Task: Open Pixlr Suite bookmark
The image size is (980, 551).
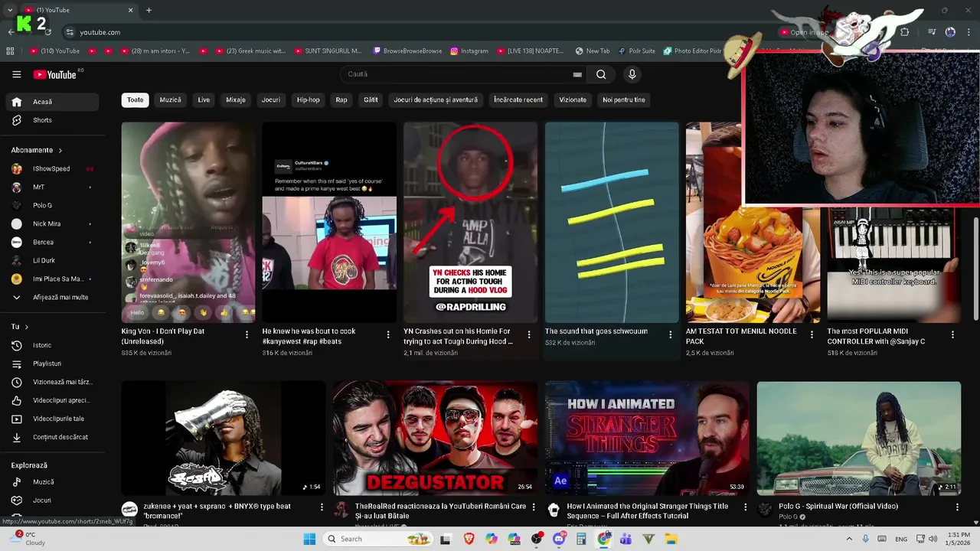Action: (x=635, y=51)
